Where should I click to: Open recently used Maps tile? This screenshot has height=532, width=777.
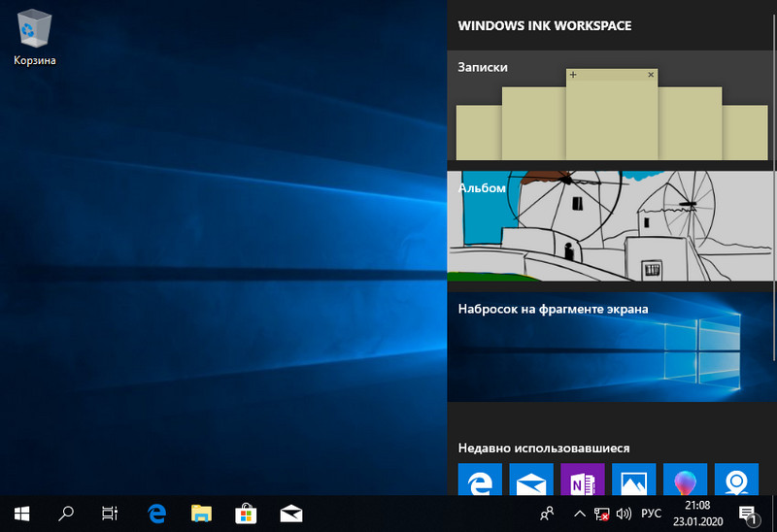[736, 479]
